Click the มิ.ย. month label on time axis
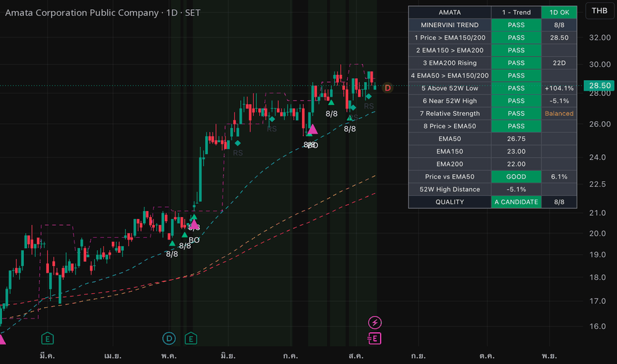Viewport: 617px width, 364px height. [x=228, y=356]
